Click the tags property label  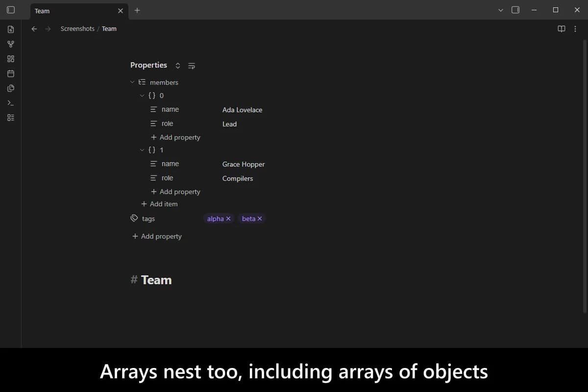148,219
